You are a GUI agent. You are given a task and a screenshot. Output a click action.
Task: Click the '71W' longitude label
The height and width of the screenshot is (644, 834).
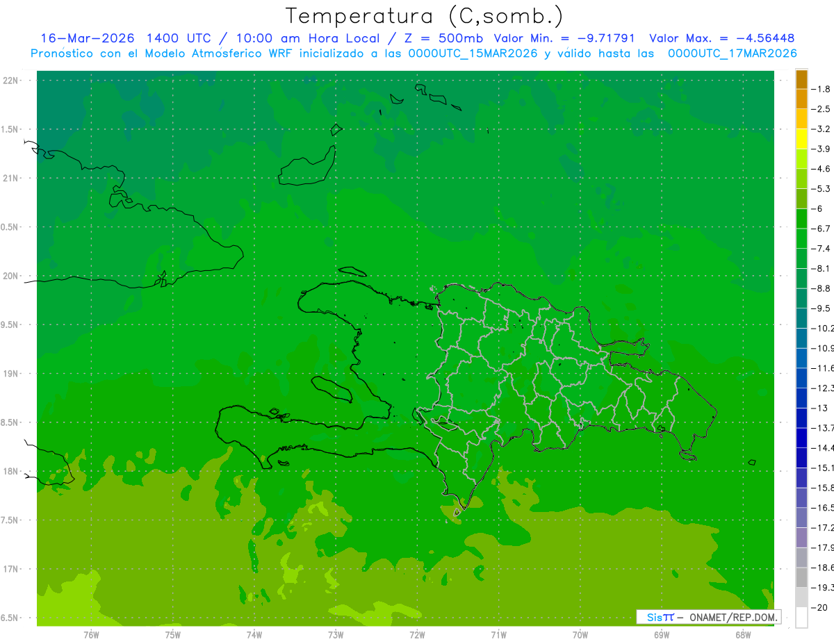pyautogui.click(x=498, y=635)
